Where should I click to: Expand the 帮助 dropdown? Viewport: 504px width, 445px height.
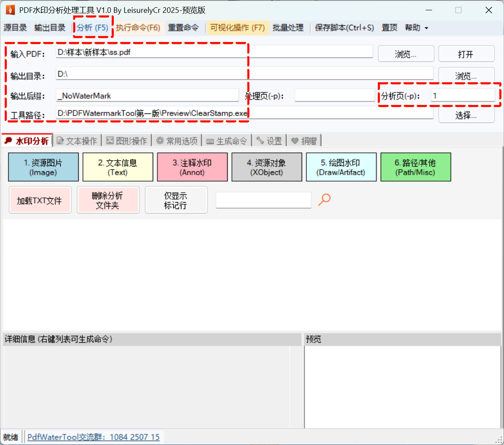[x=415, y=27]
